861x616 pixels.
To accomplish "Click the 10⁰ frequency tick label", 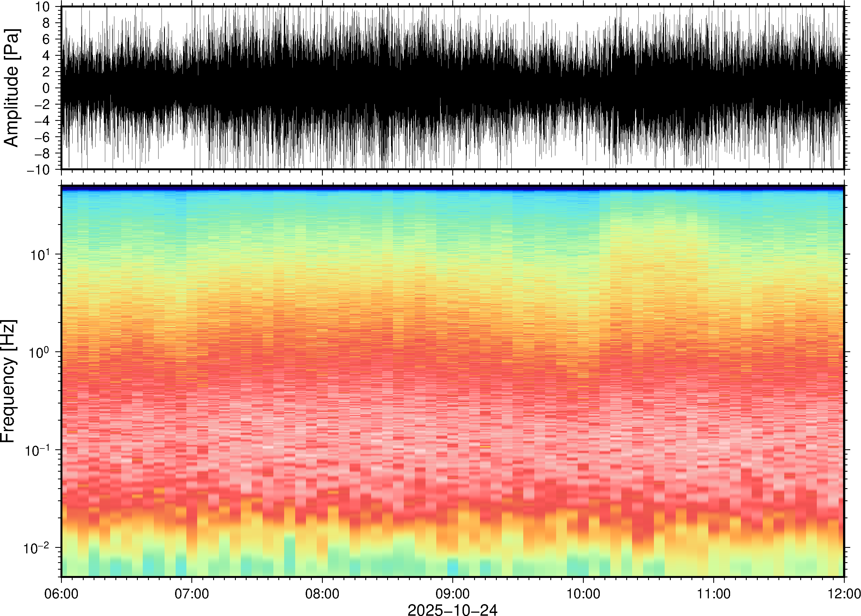I will point(40,352).
